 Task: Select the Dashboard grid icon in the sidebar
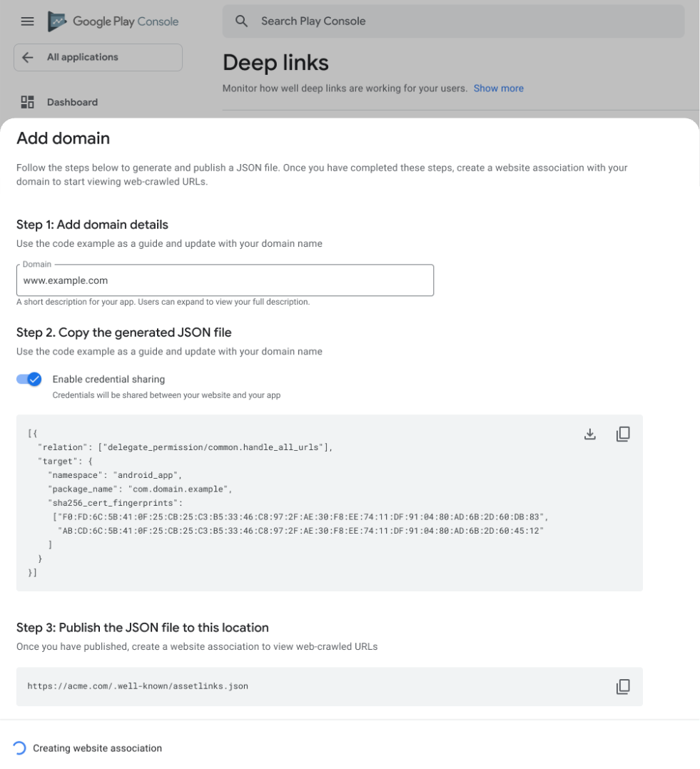click(x=27, y=102)
